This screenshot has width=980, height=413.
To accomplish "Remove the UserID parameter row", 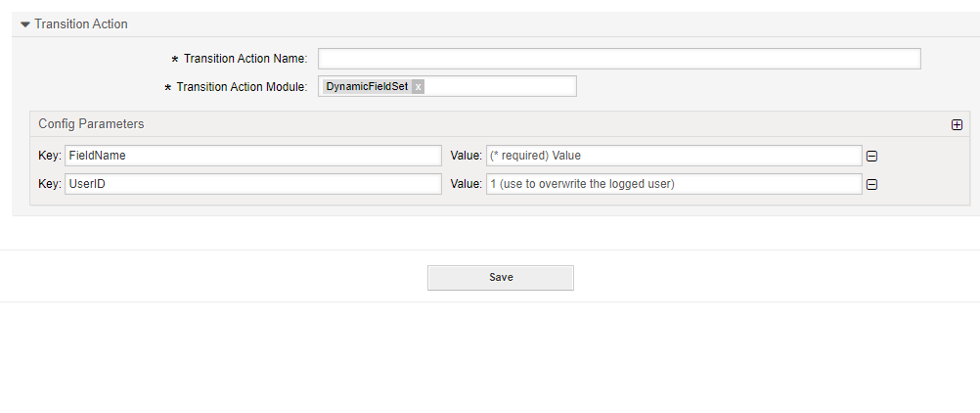I will (871, 184).
